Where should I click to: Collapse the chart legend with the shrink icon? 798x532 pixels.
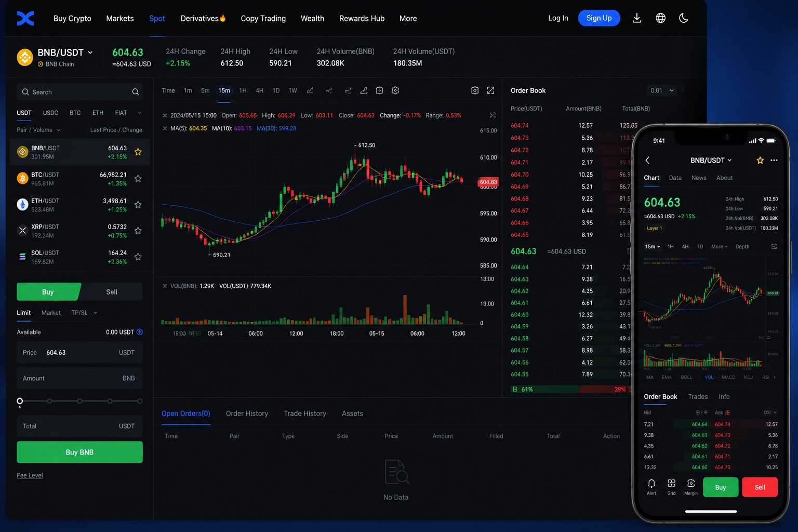tap(493, 115)
